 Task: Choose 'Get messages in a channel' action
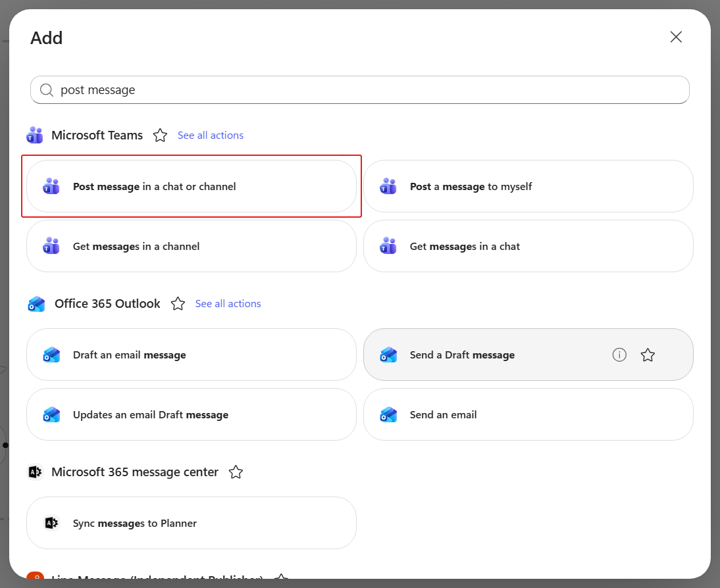coord(192,247)
